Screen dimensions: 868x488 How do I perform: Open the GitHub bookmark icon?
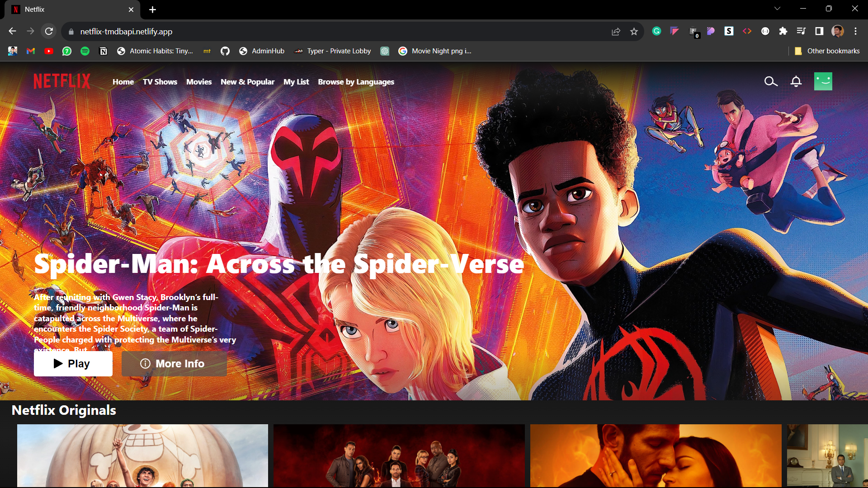point(225,51)
